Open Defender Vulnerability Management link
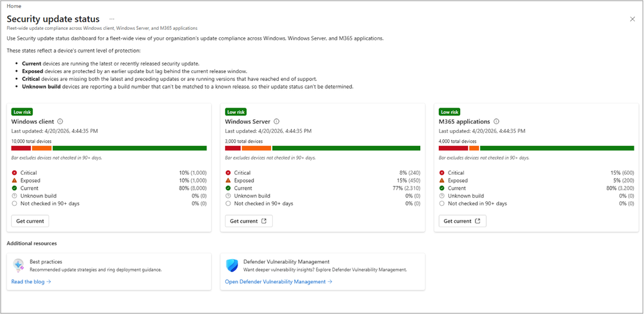Image resolution: width=644 pixels, height=314 pixels. coord(279,282)
